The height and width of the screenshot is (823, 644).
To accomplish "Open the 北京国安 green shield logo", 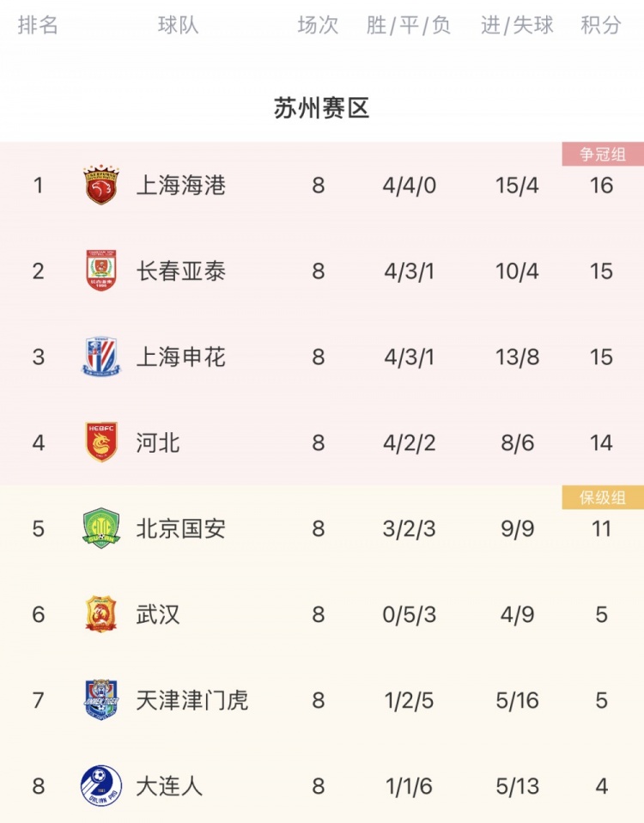I will tap(101, 528).
